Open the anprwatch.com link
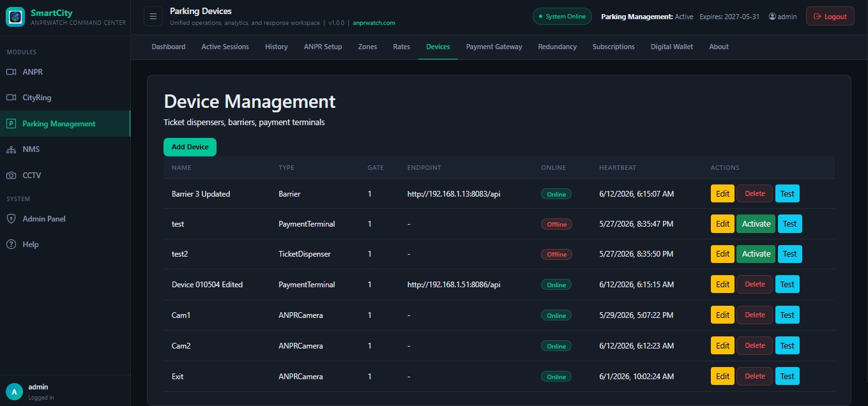This screenshot has width=868, height=406. tap(374, 23)
